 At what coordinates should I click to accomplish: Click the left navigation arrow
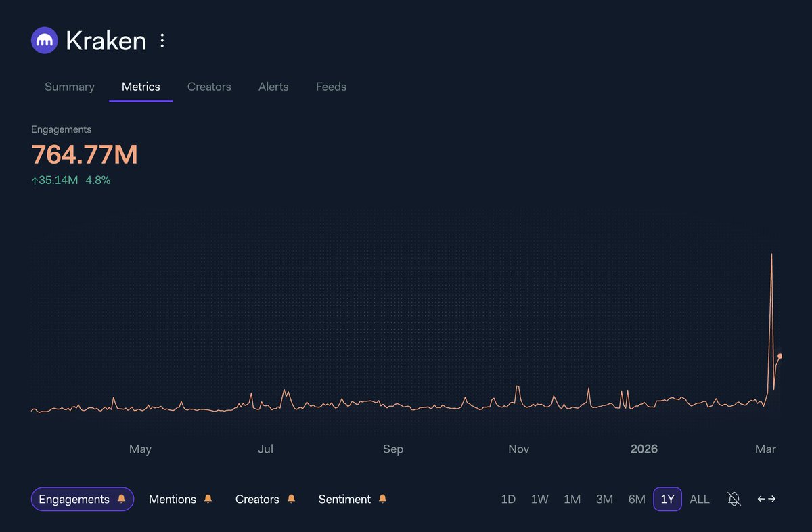(761, 499)
